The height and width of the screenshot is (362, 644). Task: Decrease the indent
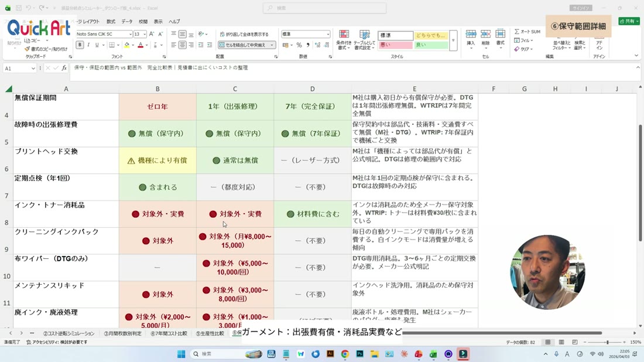201,45
